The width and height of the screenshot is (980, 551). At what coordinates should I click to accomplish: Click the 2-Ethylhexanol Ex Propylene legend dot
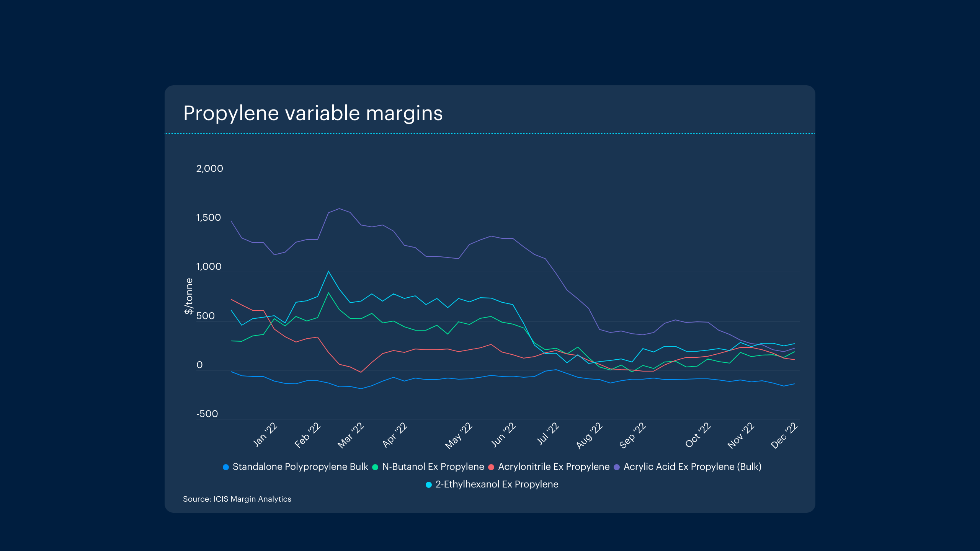(x=429, y=485)
